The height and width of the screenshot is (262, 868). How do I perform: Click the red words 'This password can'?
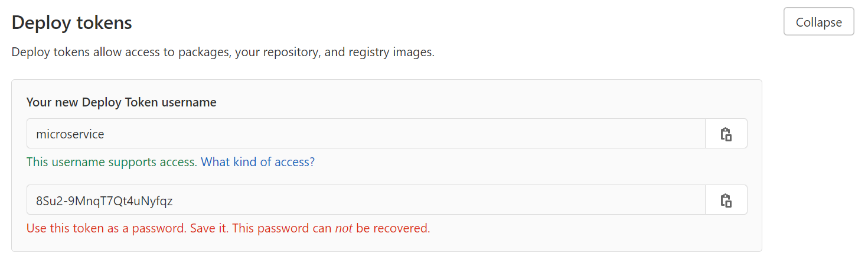[282, 228]
